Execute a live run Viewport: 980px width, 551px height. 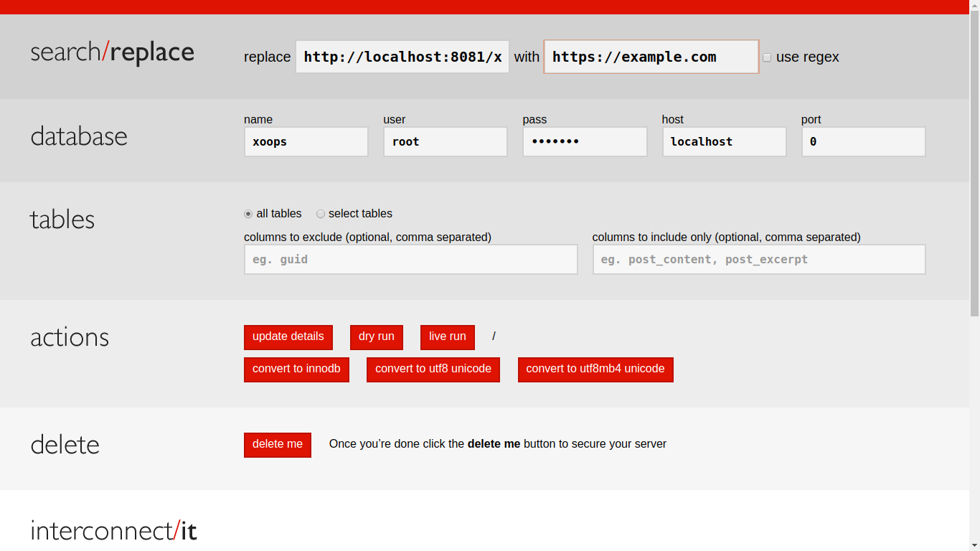point(447,337)
